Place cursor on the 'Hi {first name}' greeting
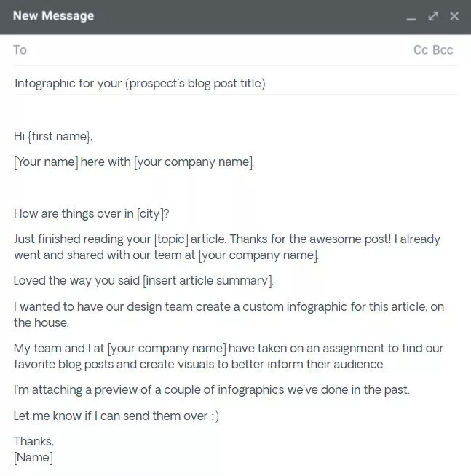 pos(53,137)
